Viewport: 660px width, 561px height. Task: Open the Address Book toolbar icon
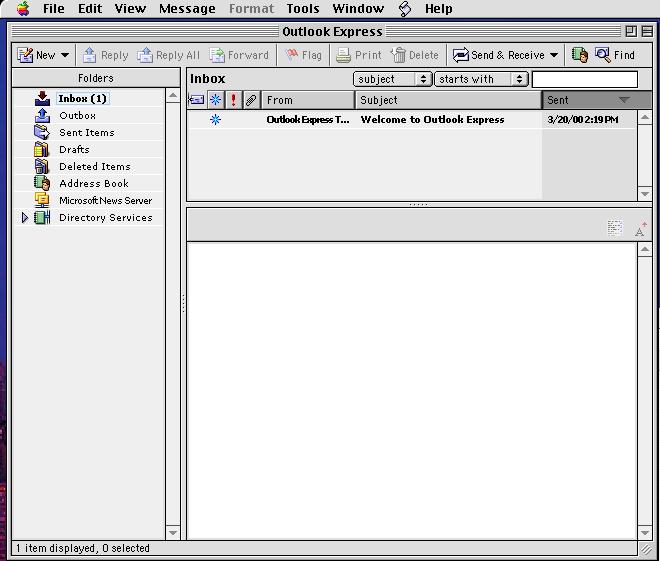580,55
